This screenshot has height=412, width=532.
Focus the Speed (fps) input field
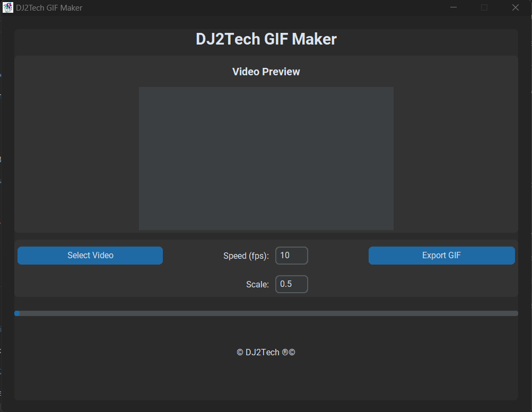[291, 256]
